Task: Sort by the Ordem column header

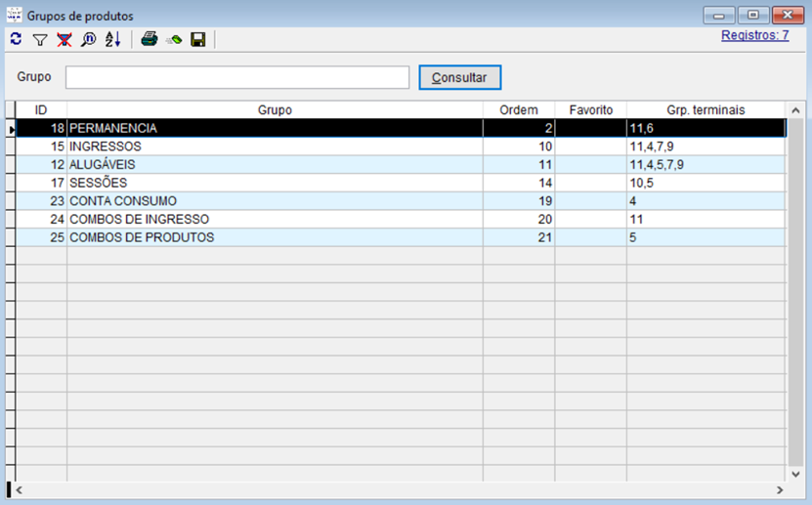Action: pos(518,110)
